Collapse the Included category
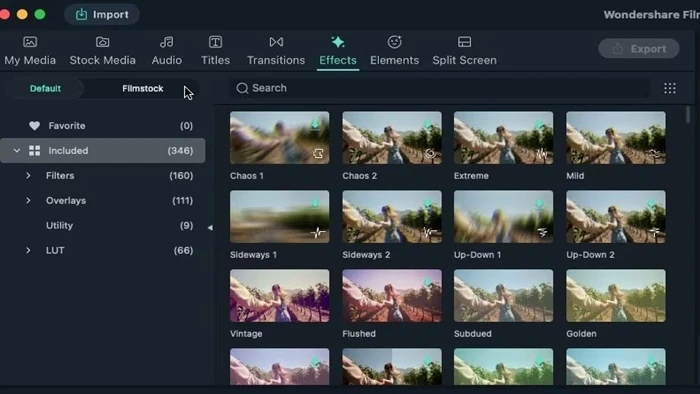The height and width of the screenshot is (394, 700). coord(17,150)
